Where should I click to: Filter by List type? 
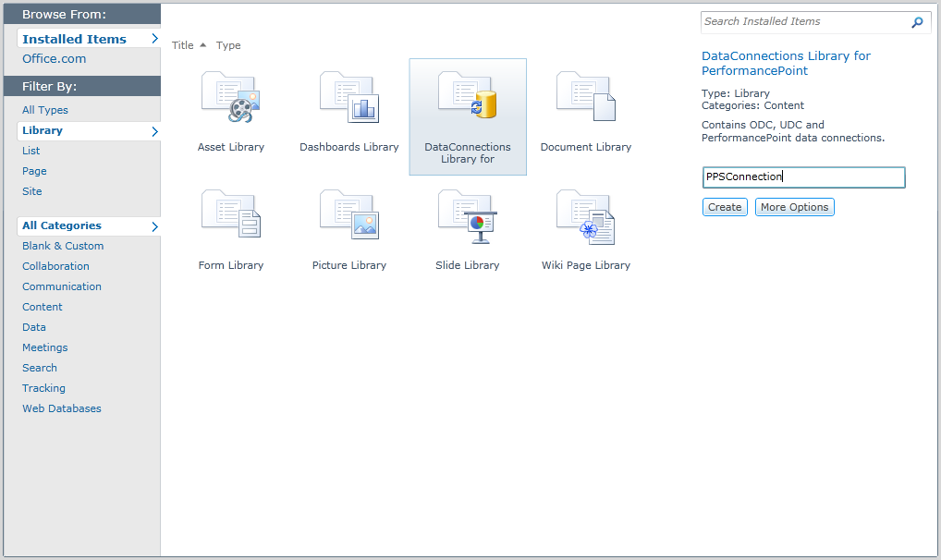tap(31, 151)
